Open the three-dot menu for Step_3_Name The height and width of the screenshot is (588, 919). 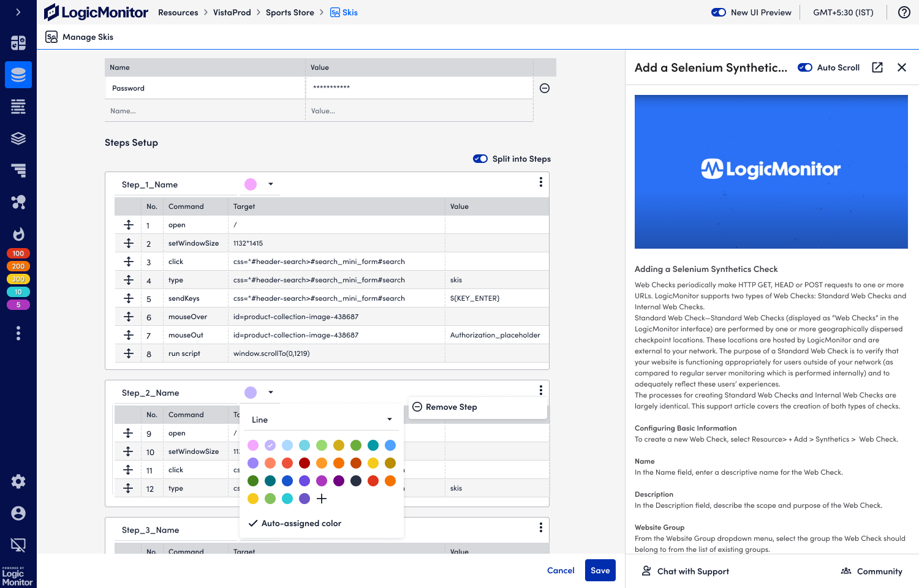click(x=540, y=527)
